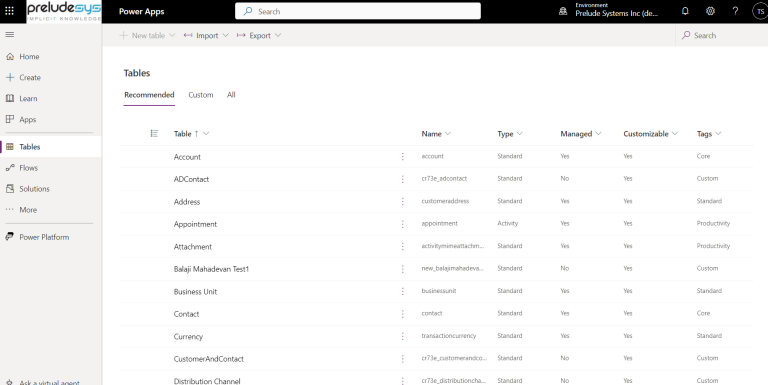
Task: Switch to the Custom tab
Action: click(x=201, y=95)
